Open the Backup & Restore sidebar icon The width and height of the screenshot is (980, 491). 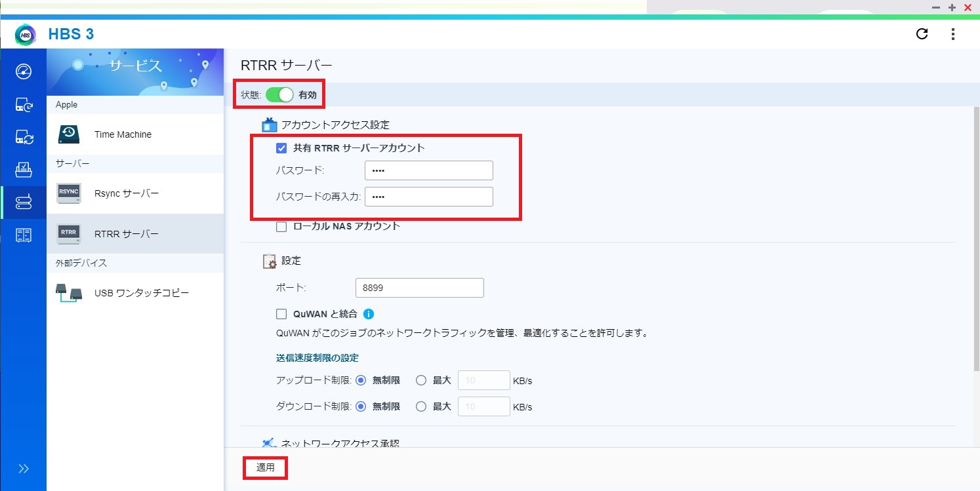[24, 104]
